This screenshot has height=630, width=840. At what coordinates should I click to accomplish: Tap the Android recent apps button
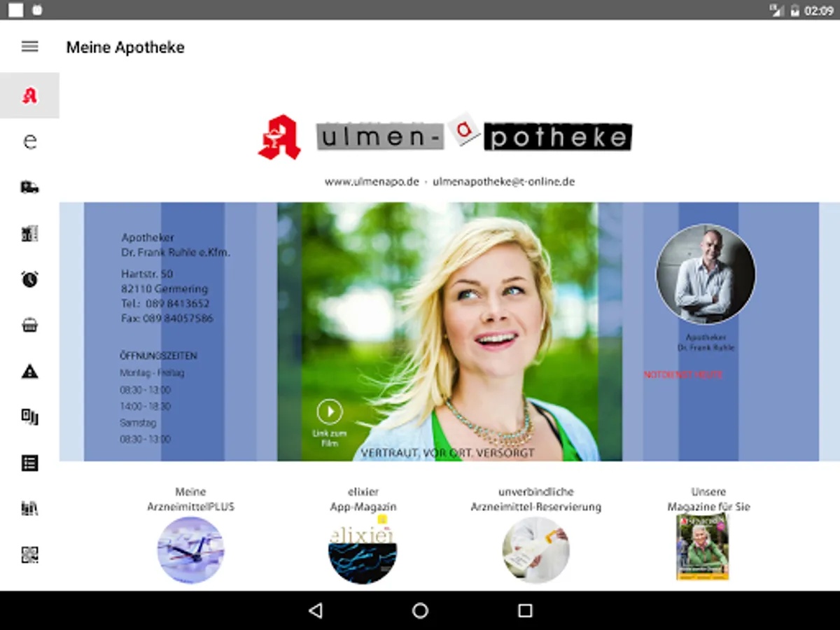[x=525, y=610]
